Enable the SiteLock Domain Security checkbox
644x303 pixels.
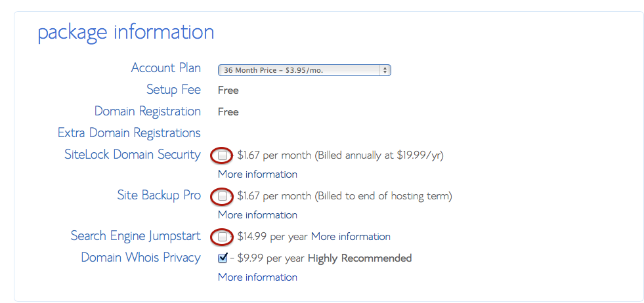pyautogui.click(x=223, y=155)
